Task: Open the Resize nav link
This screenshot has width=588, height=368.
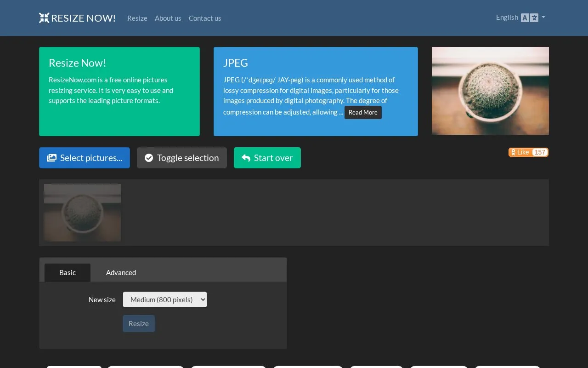Action: click(137, 18)
